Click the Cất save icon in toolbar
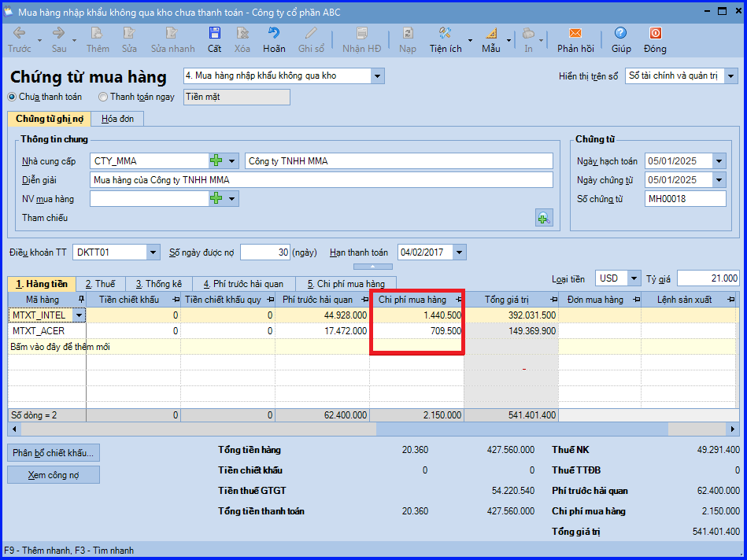 pyautogui.click(x=214, y=33)
